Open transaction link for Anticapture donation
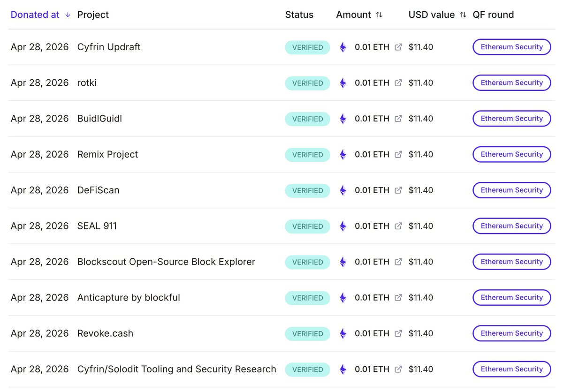This screenshot has height=392, width=563. (398, 298)
